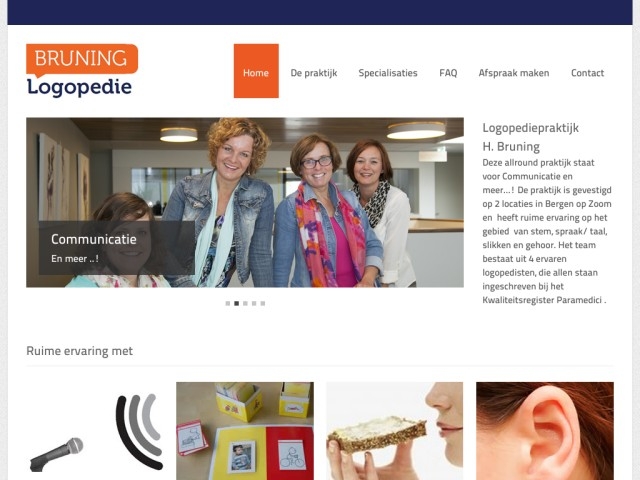Click the Bruning Logopedie logo
The width and height of the screenshot is (640, 480).
(x=82, y=70)
